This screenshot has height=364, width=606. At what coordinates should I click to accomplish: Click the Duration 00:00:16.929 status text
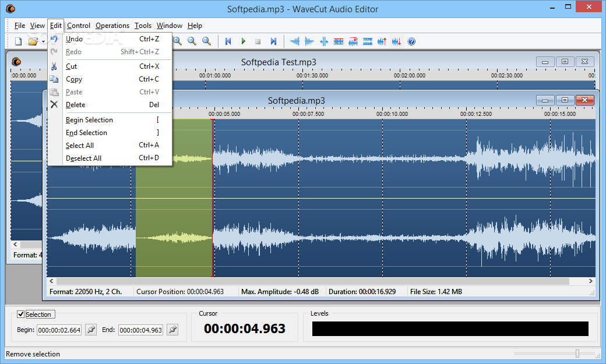click(x=362, y=292)
